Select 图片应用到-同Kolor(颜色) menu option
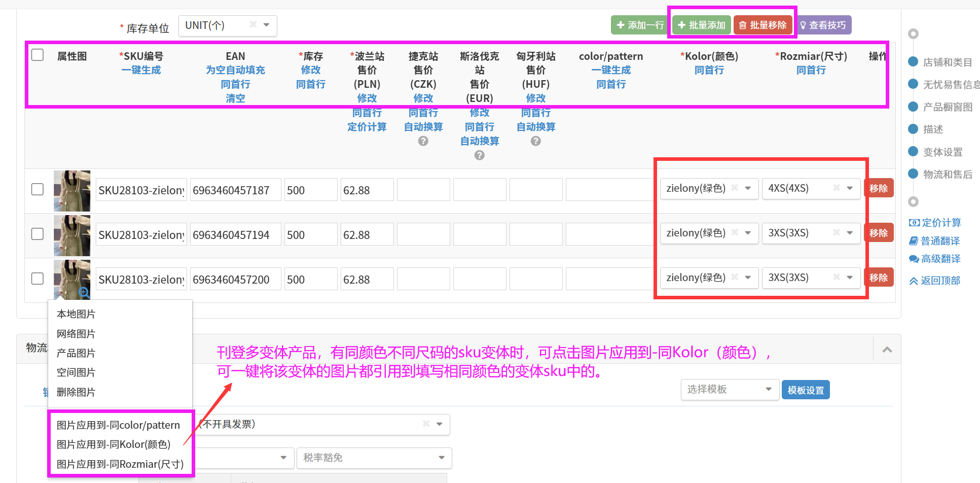980x483 pixels. [114, 444]
